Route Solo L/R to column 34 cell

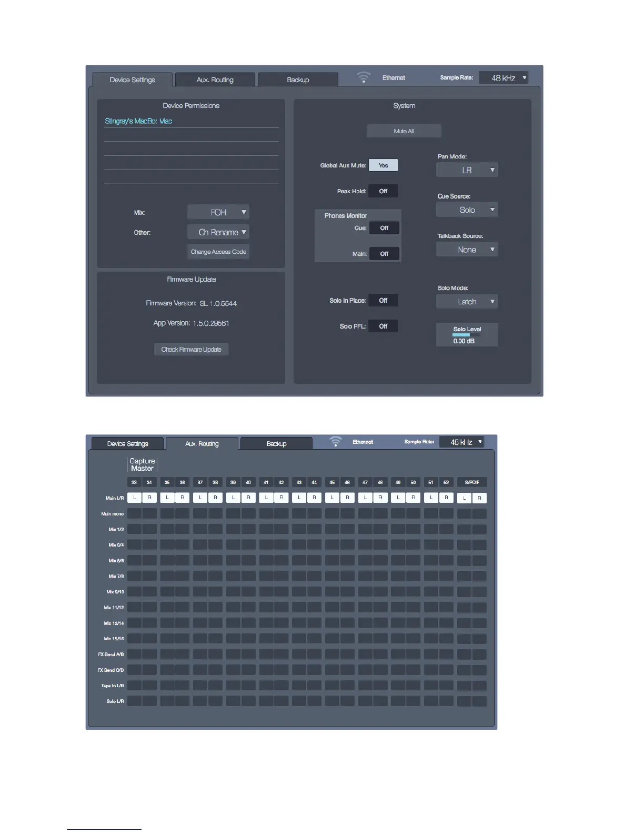click(x=149, y=701)
